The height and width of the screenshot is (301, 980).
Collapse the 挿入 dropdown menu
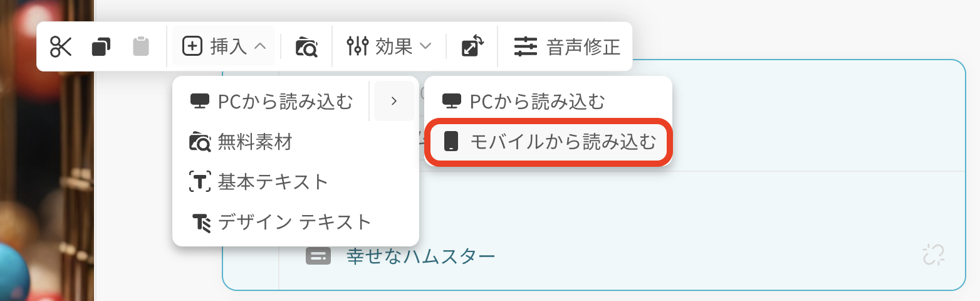pyautogui.click(x=224, y=46)
